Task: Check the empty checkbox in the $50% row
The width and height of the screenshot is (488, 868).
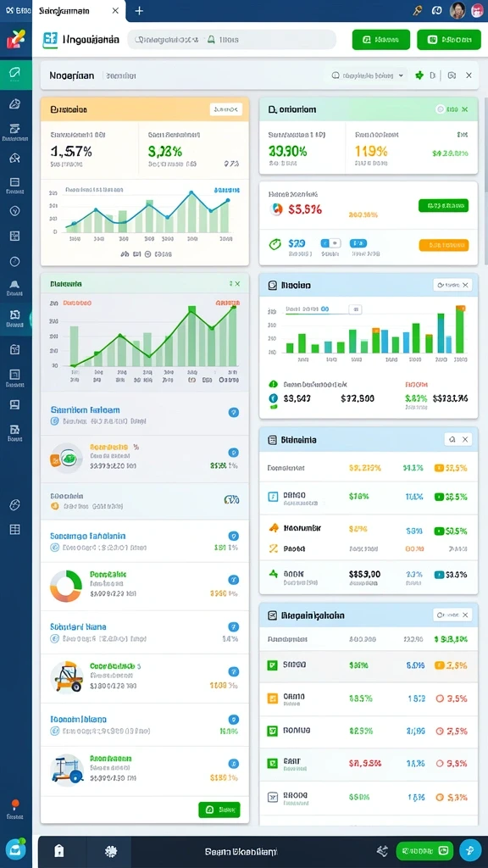Action: (272, 797)
